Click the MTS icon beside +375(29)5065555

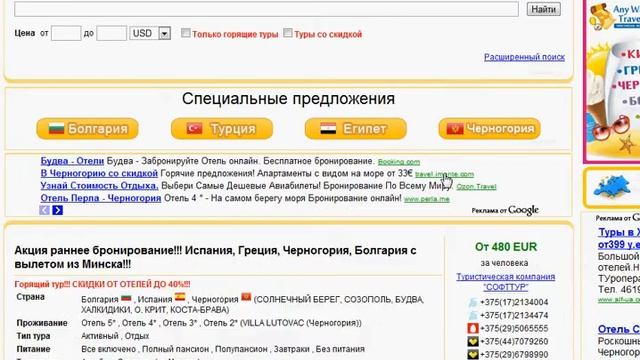point(473,329)
